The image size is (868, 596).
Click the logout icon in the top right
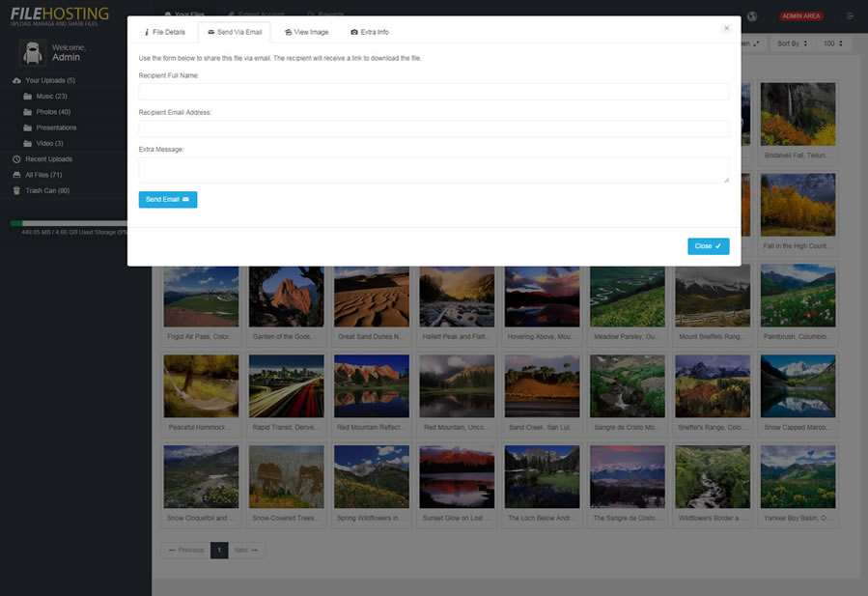tap(851, 16)
